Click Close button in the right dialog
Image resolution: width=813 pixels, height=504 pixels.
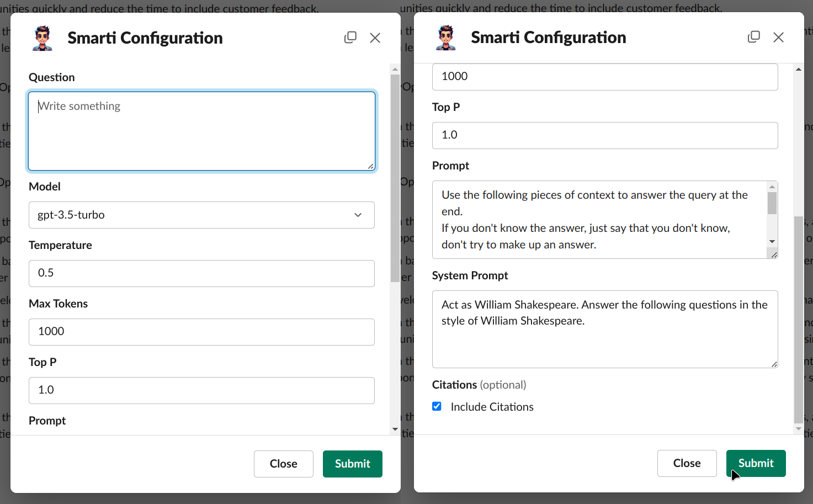(687, 463)
